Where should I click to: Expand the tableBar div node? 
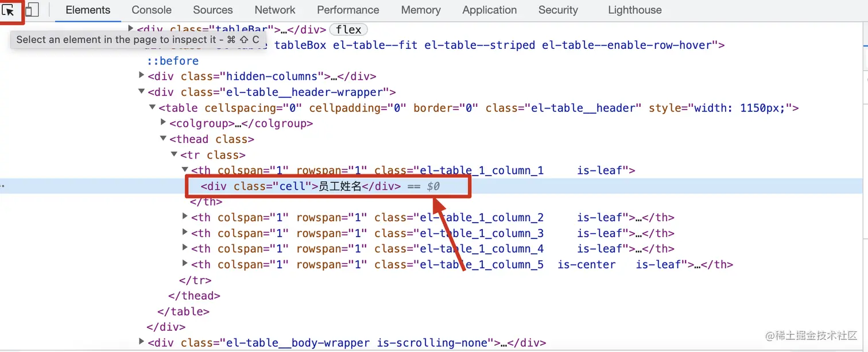coord(131,28)
